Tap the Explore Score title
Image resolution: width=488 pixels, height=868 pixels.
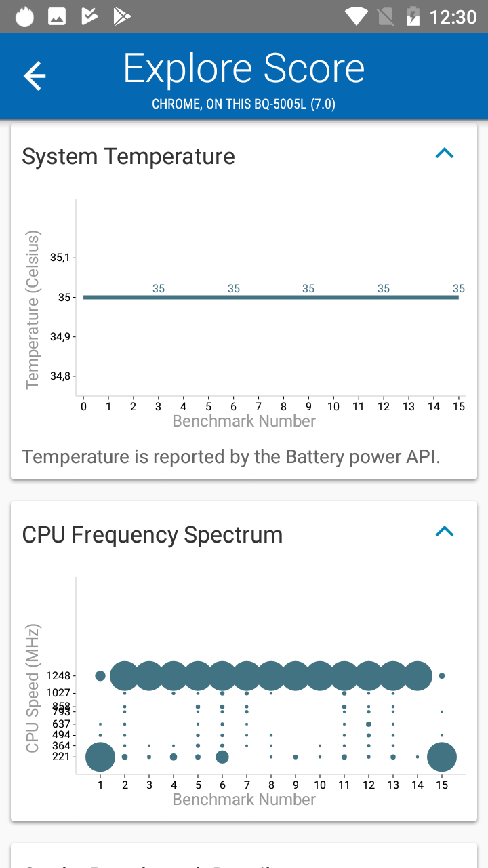click(x=244, y=69)
